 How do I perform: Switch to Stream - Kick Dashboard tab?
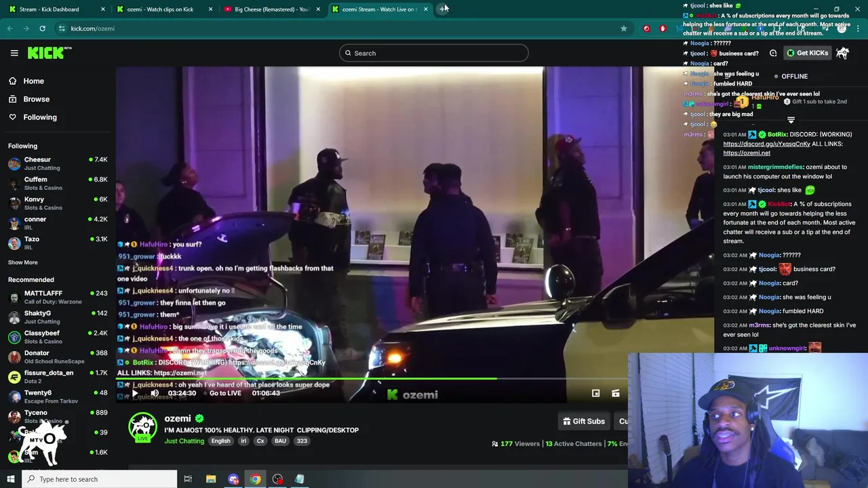coord(58,9)
